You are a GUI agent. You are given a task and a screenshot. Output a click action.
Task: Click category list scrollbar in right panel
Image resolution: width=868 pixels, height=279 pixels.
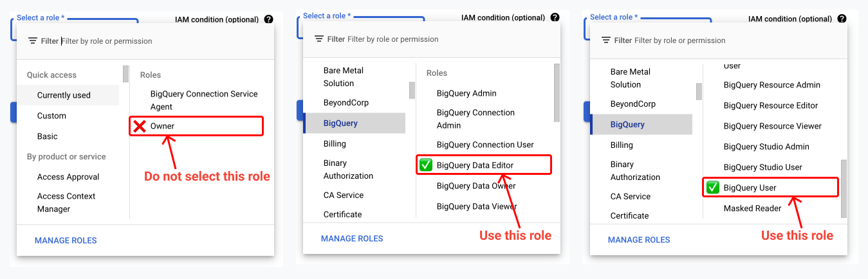[699, 92]
